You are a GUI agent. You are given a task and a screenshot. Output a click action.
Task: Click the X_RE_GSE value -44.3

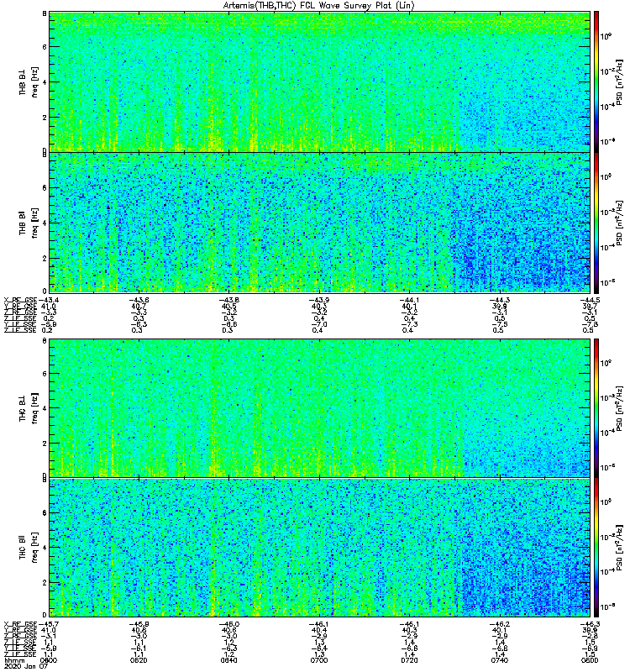[x=499, y=300]
